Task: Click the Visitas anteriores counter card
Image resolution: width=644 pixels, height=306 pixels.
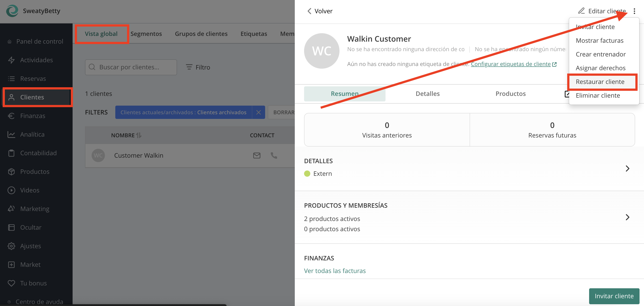Action: pos(387,130)
